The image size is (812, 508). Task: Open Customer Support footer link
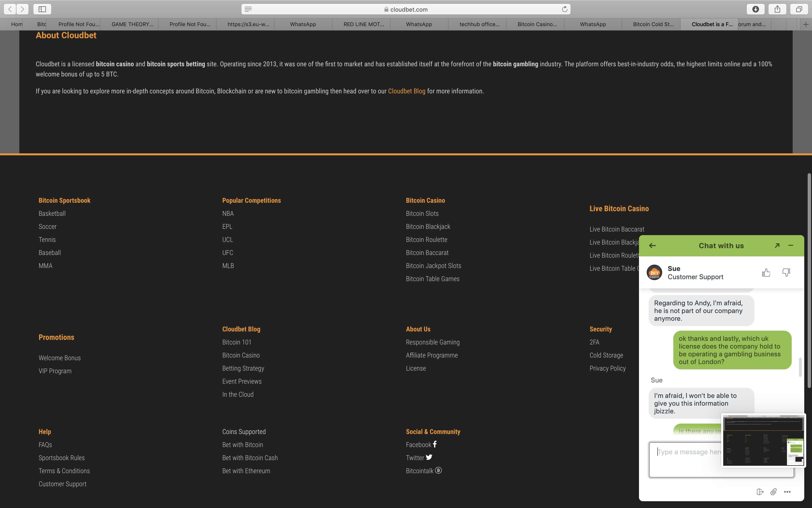[62, 484]
